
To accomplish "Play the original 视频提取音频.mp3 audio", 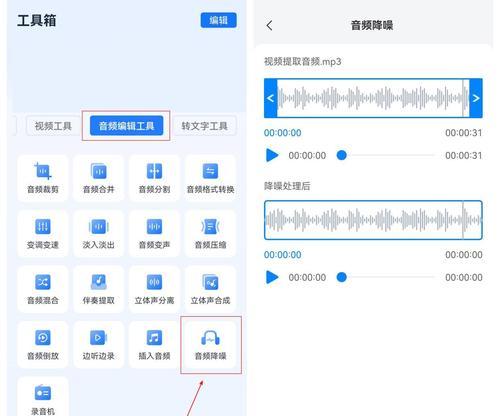I will [272, 155].
